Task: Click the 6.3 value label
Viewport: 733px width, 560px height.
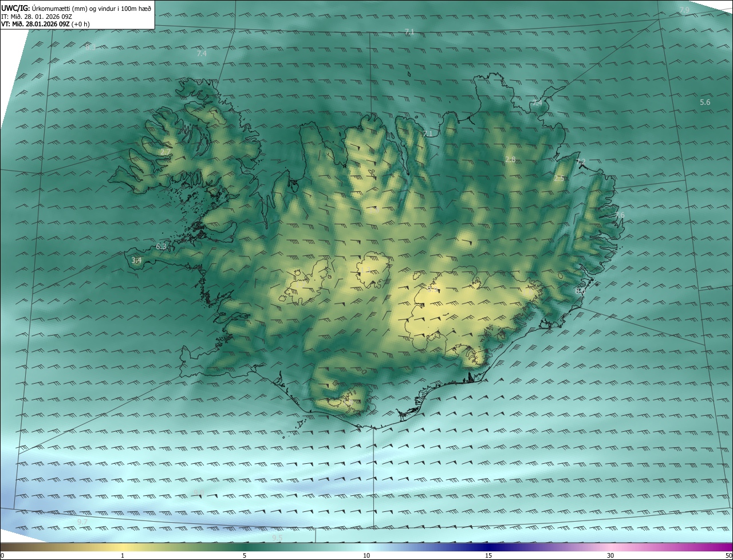Action: pyautogui.click(x=161, y=247)
